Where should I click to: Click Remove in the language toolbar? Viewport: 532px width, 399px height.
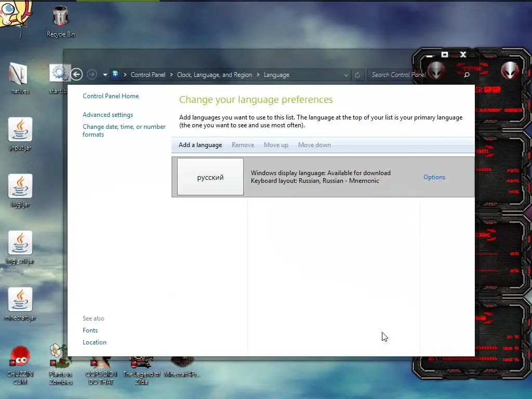(x=243, y=145)
